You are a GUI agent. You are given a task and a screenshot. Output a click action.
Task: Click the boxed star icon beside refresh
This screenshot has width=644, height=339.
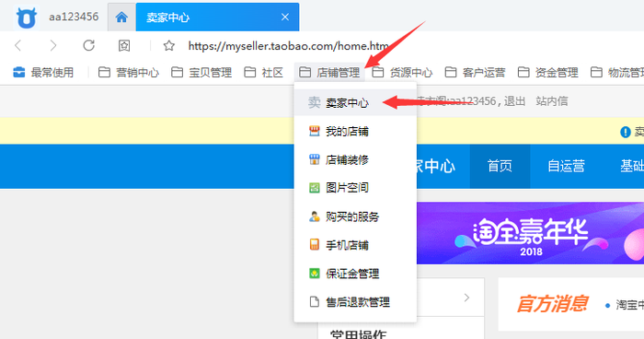[x=124, y=45]
